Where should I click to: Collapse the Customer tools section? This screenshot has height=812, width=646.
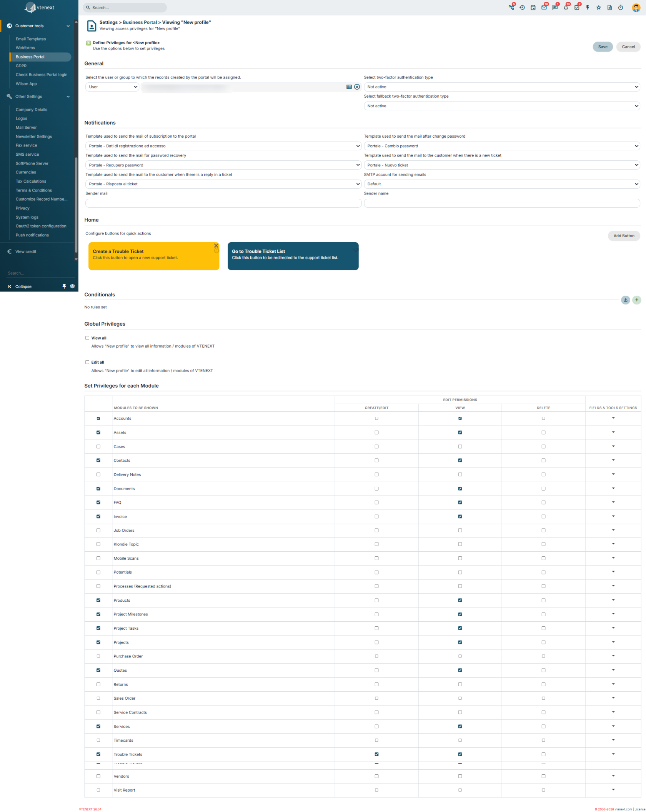point(68,26)
